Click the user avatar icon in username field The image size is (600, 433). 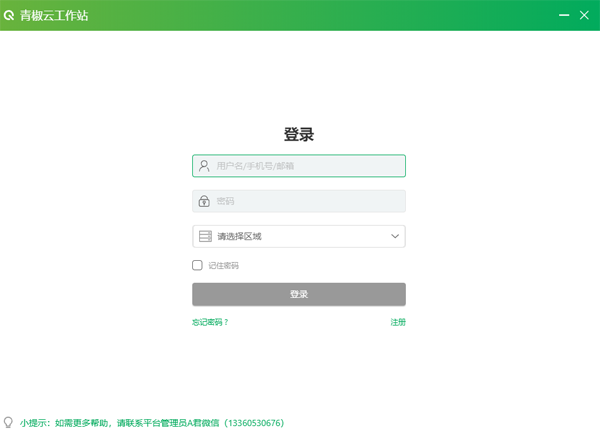click(x=204, y=166)
